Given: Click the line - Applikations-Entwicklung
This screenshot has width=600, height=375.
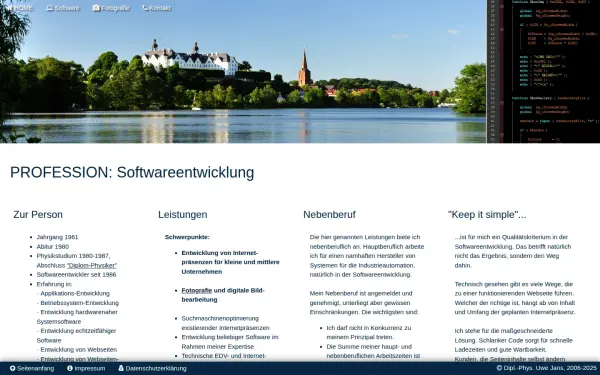Looking at the screenshot, I should click(73, 293).
